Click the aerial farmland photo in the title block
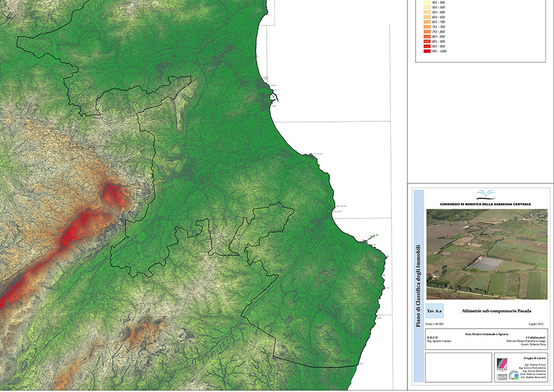The width and height of the screenshot is (554, 392). click(x=487, y=254)
